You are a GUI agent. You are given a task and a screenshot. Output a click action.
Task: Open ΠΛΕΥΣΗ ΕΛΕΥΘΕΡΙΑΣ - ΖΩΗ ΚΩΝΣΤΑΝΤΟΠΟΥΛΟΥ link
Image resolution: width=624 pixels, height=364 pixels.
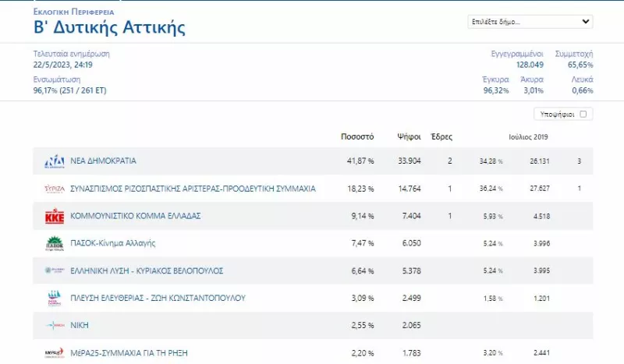pyautogui.click(x=158, y=298)
